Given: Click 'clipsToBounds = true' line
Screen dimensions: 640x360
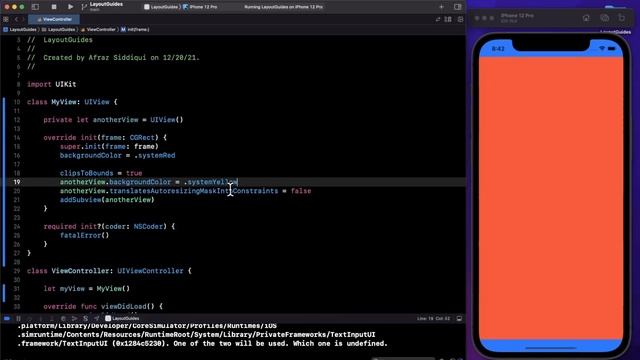Looking at the screenshot, I should (101, 173).
